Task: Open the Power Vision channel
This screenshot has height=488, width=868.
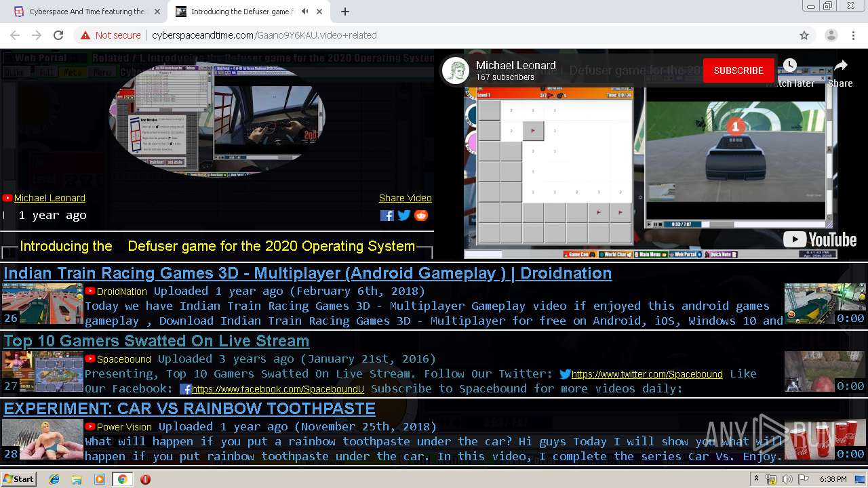Action: click(x=125, y=427)
